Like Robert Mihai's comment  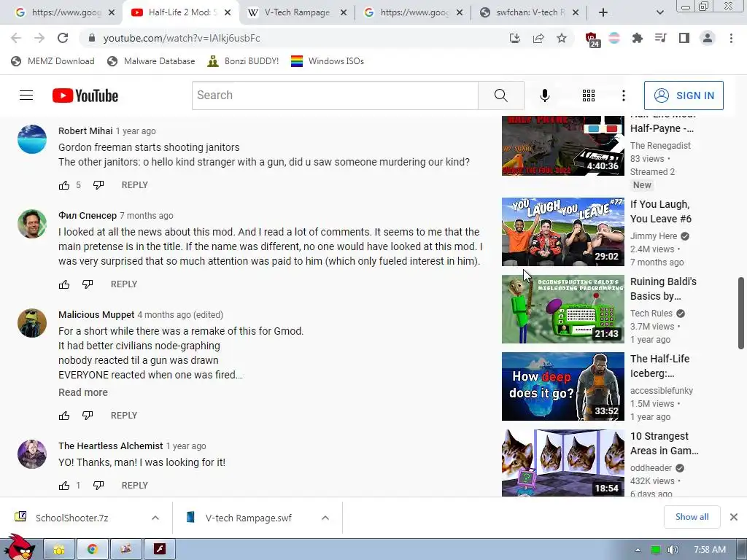[x=64, y=185]
